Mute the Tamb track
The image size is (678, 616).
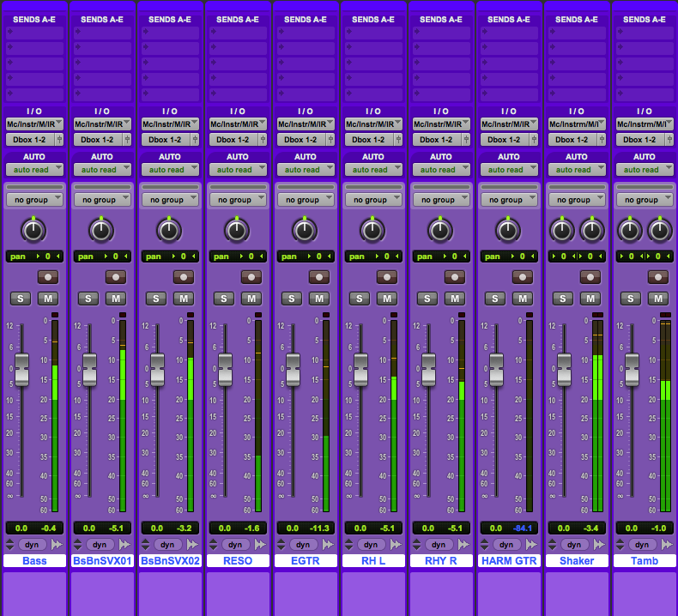(658, 299)
